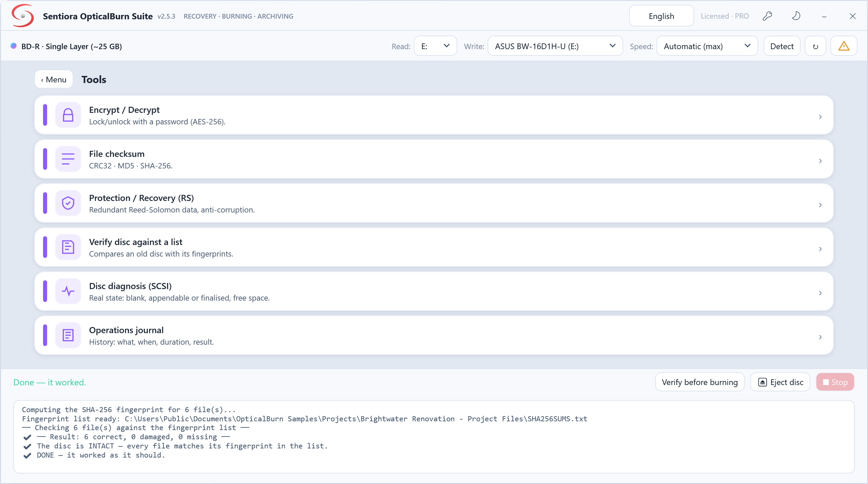Screen dimensions: 868x484
Task: Open license key settings icon
Action: click(x=767, y=16)
